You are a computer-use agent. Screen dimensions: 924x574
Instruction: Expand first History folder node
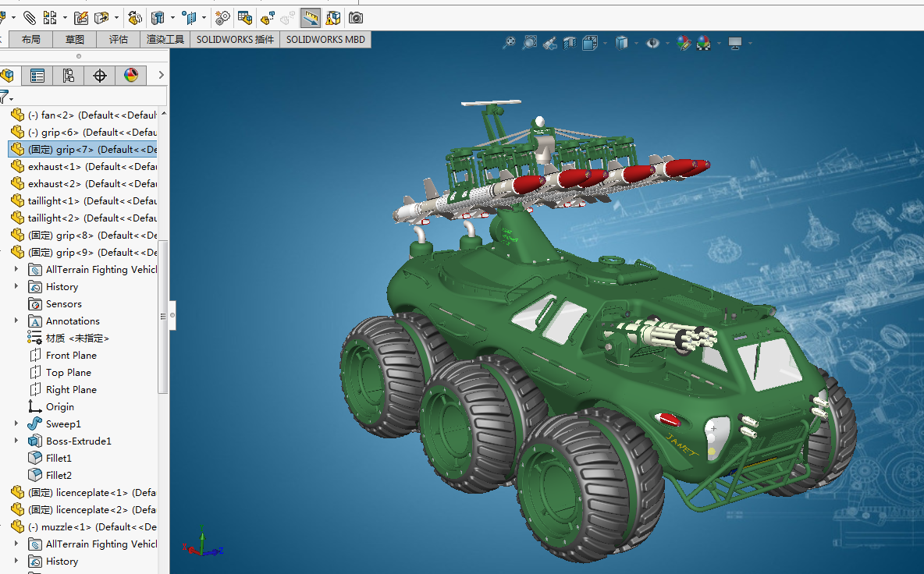pos(16,286)
